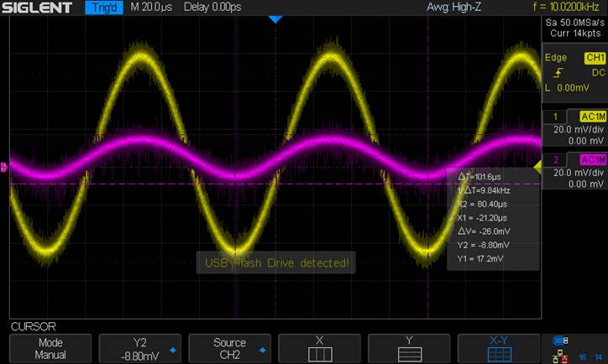Click the X2 = 80.40µs readout
This screenshot has height=364, width=608.
(482, 204)
